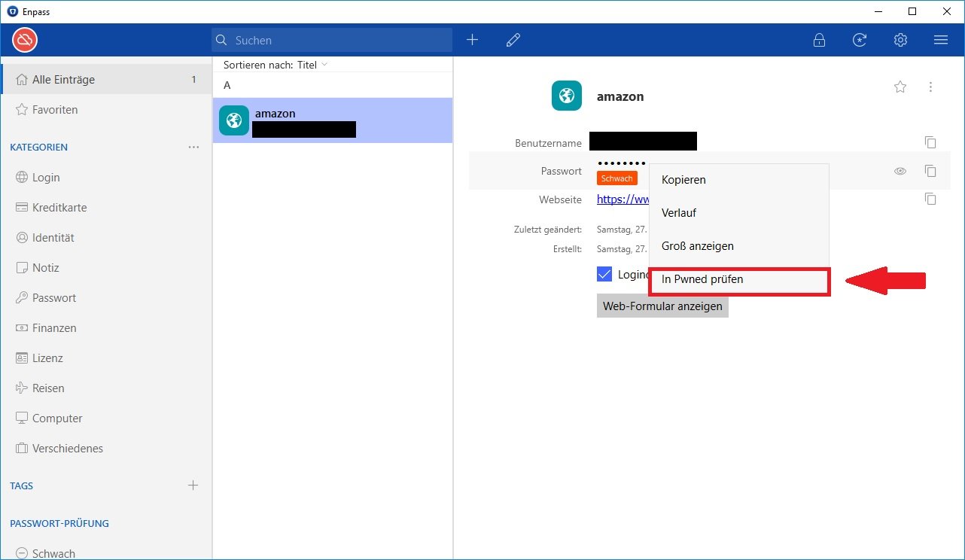This screenshot has height=560, width=965.
Task: Add a new entry with plus icon
Action: tap(472, 40)
